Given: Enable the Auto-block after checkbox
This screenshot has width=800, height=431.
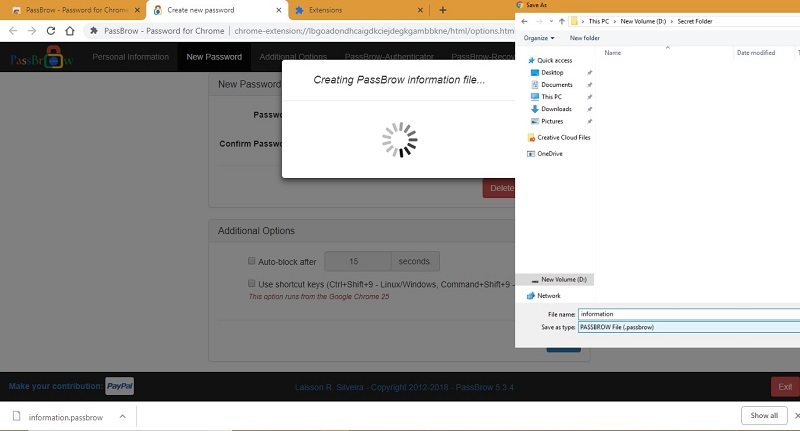Looking at the screenshot, I should [252, 261].
